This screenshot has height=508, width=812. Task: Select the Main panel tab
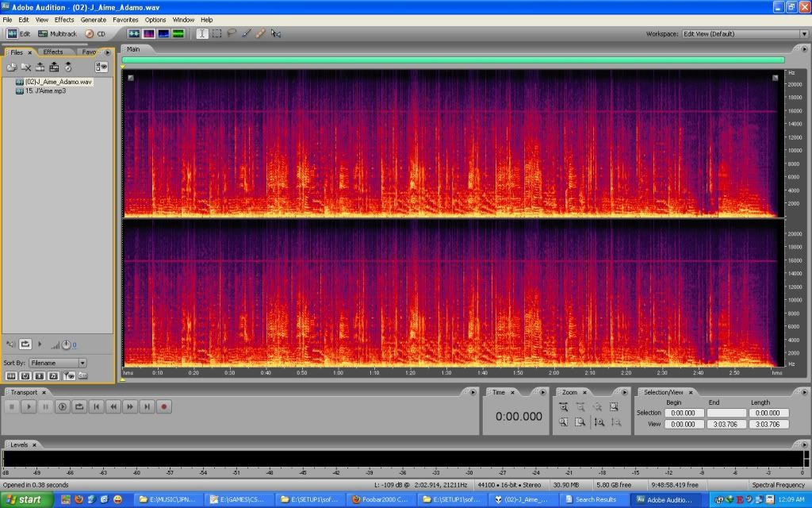133,49
